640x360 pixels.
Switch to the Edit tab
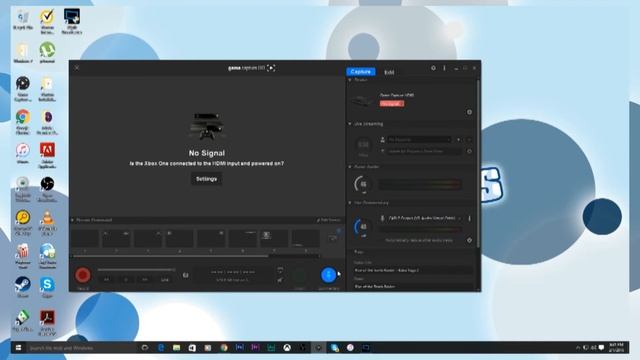[x=389, y=72]
